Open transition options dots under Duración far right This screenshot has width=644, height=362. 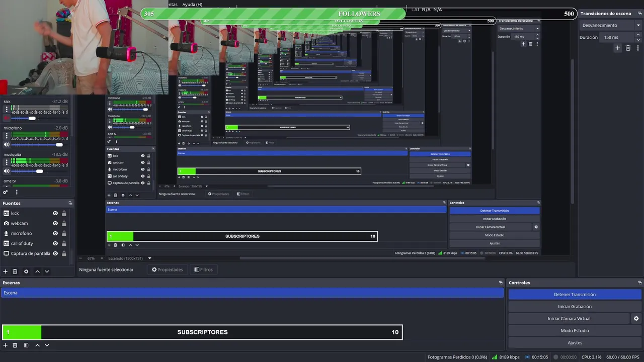tap(638, 48)
